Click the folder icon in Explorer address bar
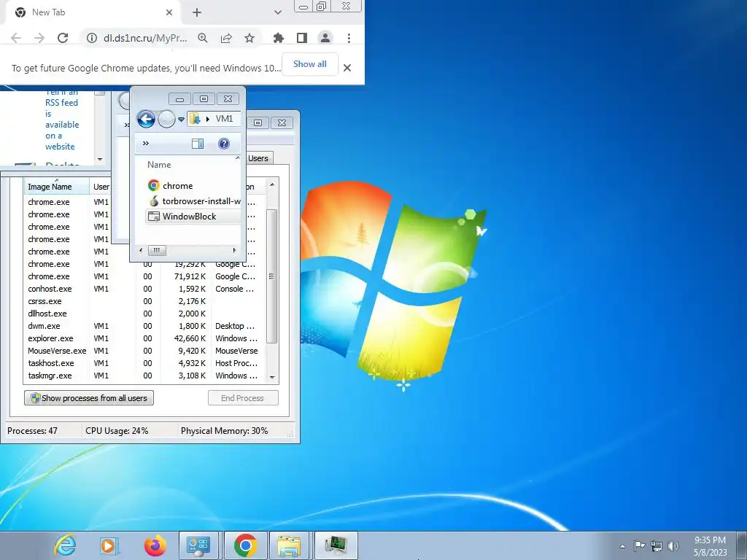Image resolution: width=747 pixels, height=560 pixels. pyautogui.click(x=195, y=119)
